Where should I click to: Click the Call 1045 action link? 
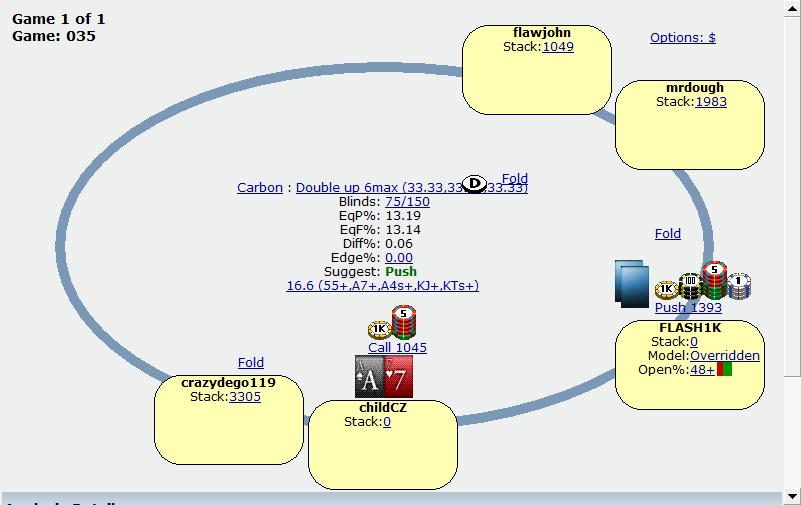click(x=397, y=348)
